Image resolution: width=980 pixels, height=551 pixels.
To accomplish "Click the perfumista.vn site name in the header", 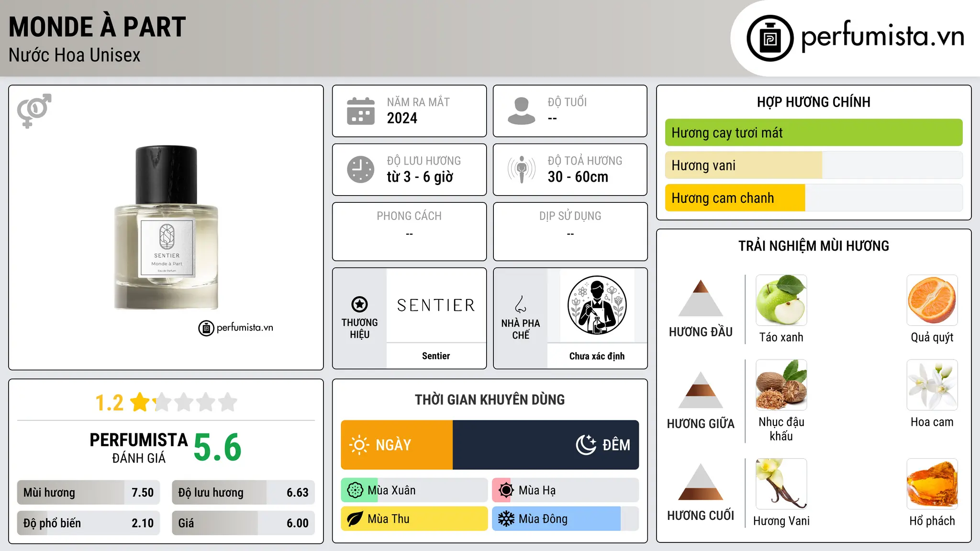I will pyautogui.click(x=883, y=36).
